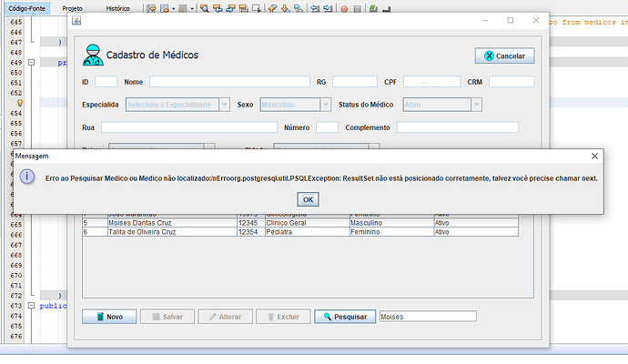Click the Rua input field
The height and width of the screenshot is (364, 628).
click(189, 127)
